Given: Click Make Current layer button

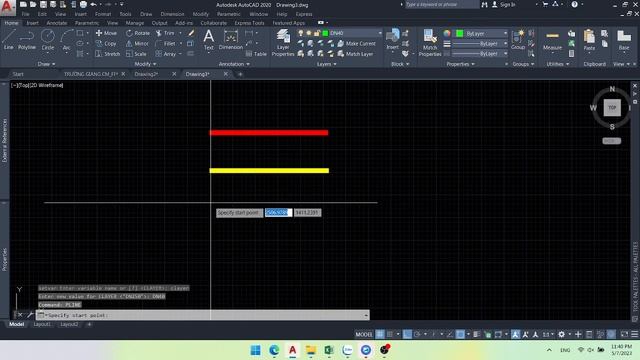Looking at the screenshot, I should pos(356,44).
